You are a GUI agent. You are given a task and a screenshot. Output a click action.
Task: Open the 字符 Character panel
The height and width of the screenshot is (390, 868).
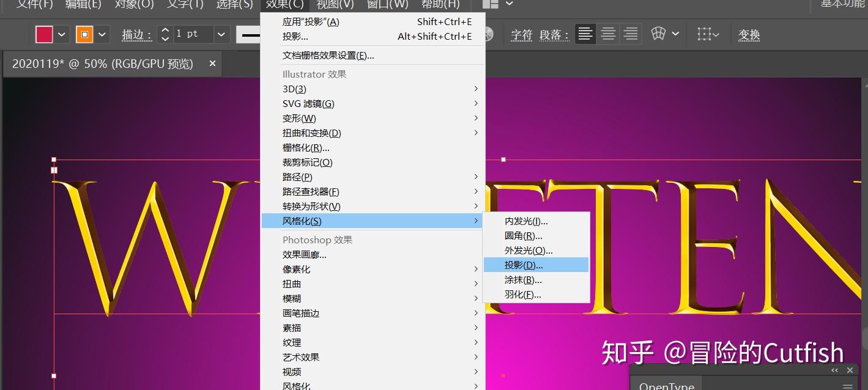521,35
